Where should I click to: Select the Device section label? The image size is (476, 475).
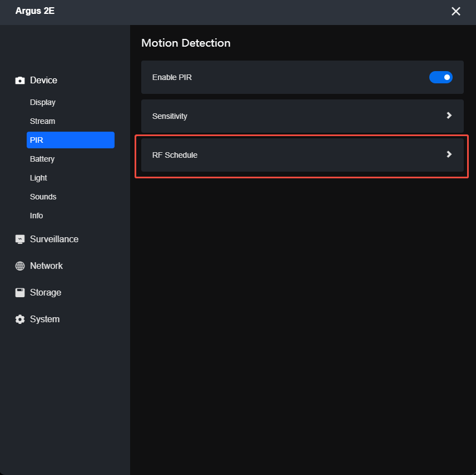click(x=43, y=81)
